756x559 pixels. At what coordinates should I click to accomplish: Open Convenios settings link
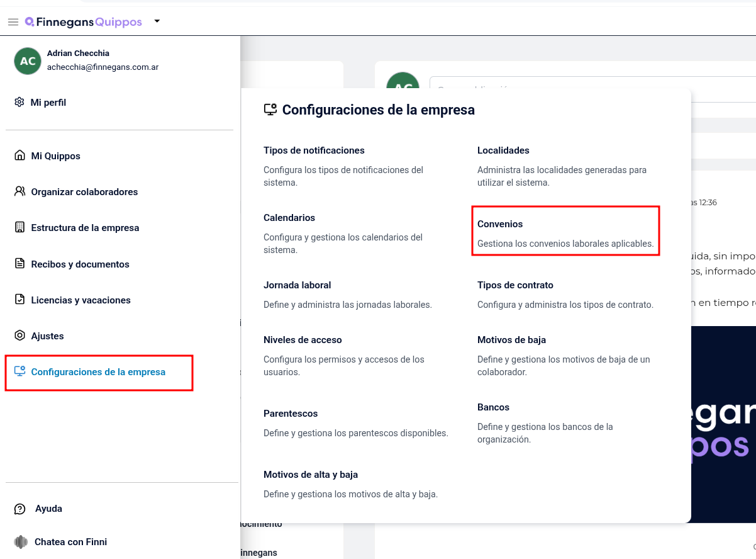pos(565,230)
